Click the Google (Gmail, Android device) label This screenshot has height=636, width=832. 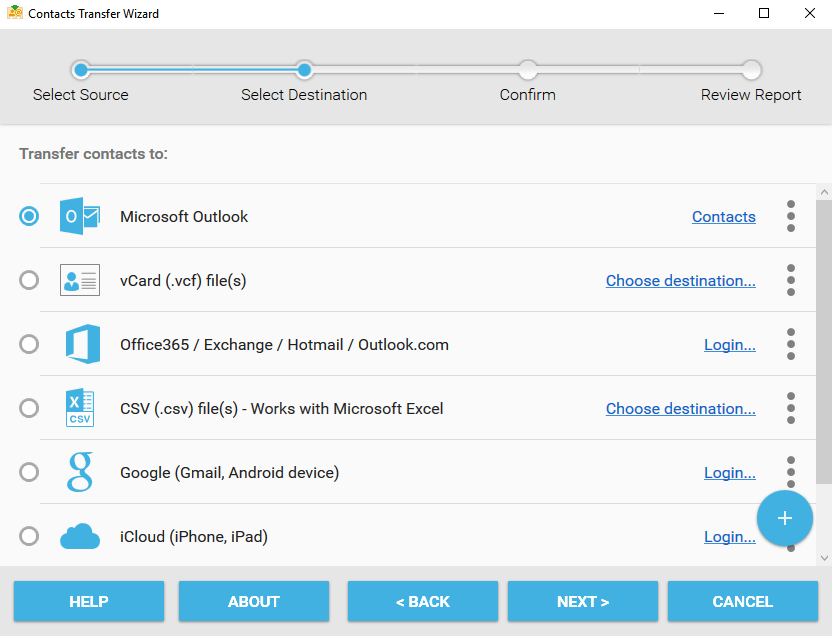(x=230, y=473)
